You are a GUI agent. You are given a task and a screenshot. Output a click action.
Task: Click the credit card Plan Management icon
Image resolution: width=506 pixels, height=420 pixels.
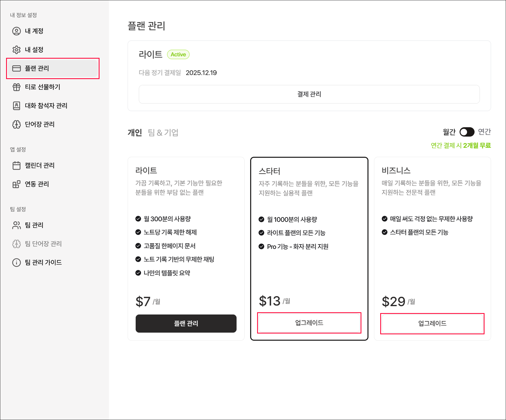pos(16,68)
